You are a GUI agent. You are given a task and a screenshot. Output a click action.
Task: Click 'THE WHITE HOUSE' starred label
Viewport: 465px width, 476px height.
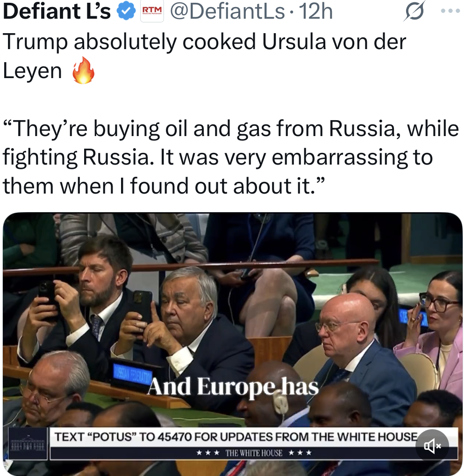coord(254,453)
